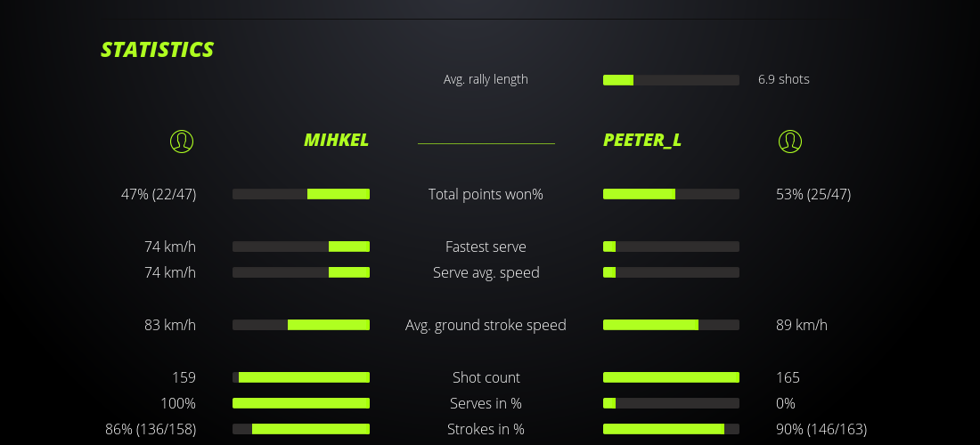
Task: Click the 86% (136/158) value
Action: tap(151, 429)
